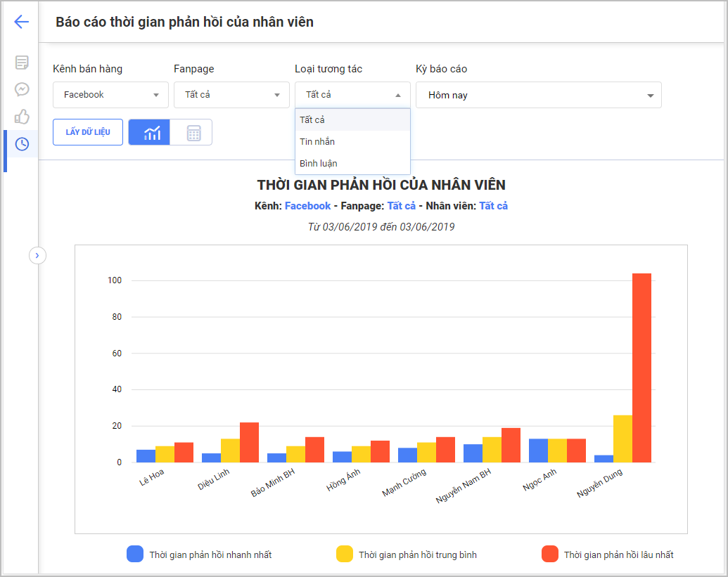Choose Tất cả in the open list
Image resolution: width=728 pixels, height=577 pixels.
point(312,119)
